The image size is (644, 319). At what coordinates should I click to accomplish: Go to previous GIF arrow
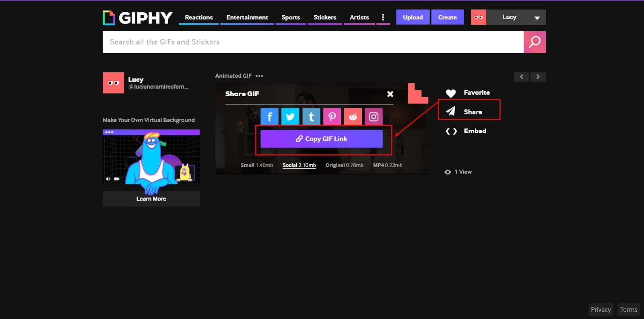(521, 77)
